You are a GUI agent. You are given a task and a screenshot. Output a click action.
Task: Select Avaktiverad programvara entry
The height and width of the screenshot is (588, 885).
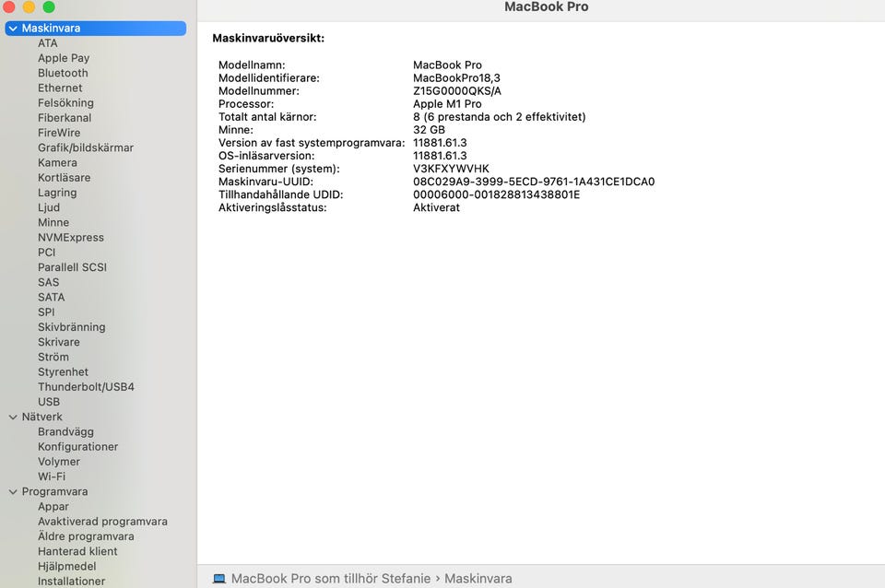pos(102,522)
